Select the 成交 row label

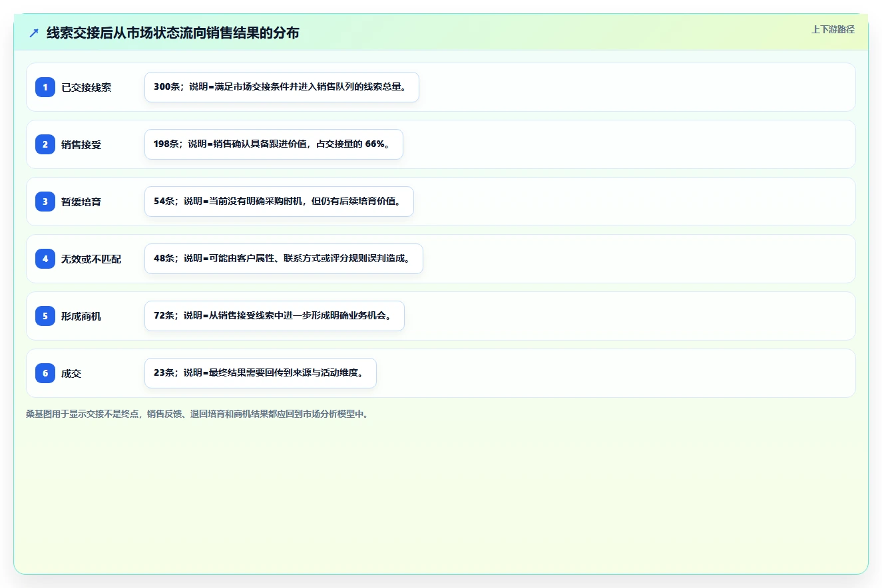71,373
